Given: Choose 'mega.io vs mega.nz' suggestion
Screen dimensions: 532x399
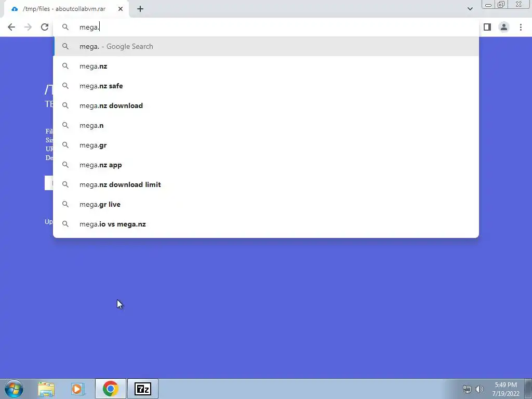Looking at the screenshot, I should point(266,224).
